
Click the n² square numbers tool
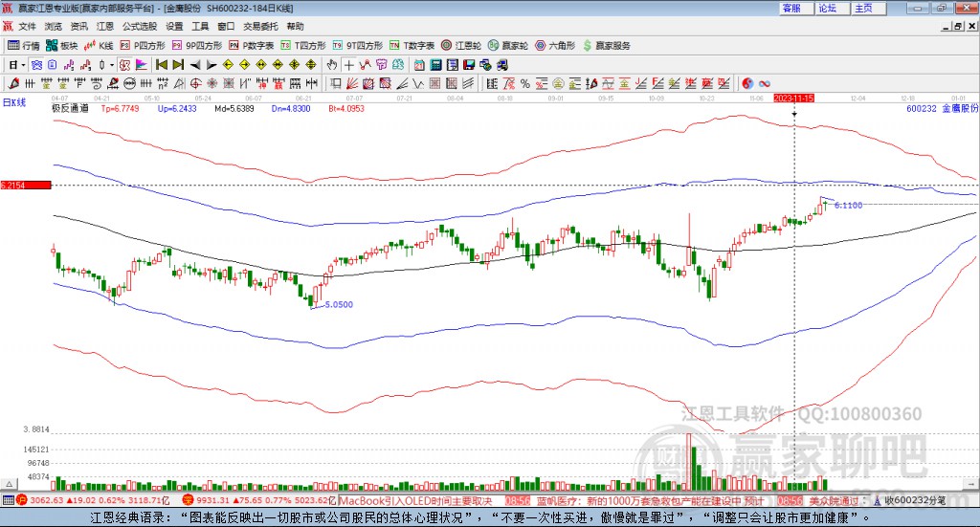[x=163, y=83]
